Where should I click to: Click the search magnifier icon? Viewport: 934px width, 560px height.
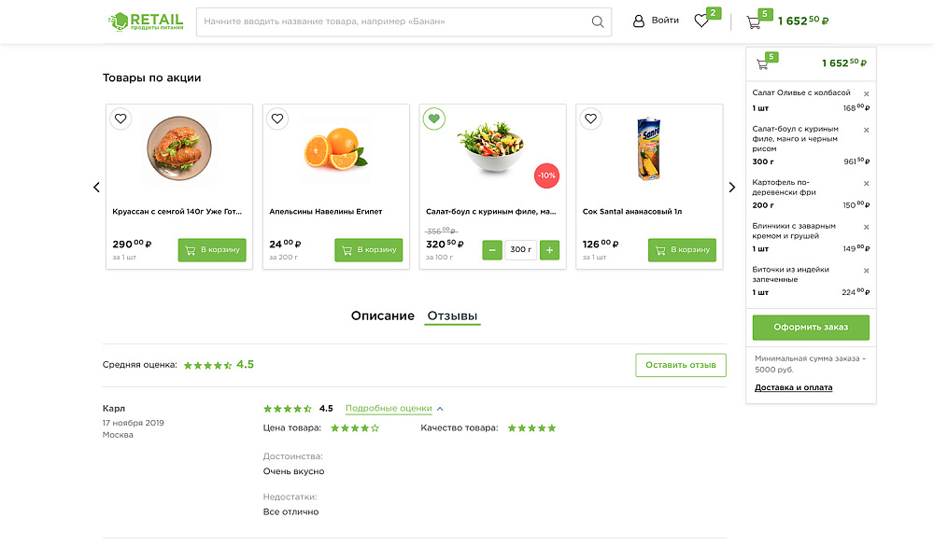(598, 21)
